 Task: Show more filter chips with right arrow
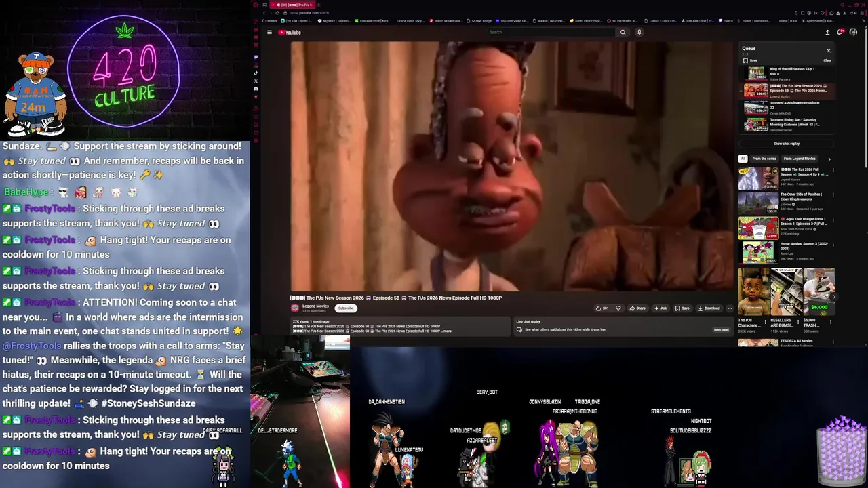(829, 159)
